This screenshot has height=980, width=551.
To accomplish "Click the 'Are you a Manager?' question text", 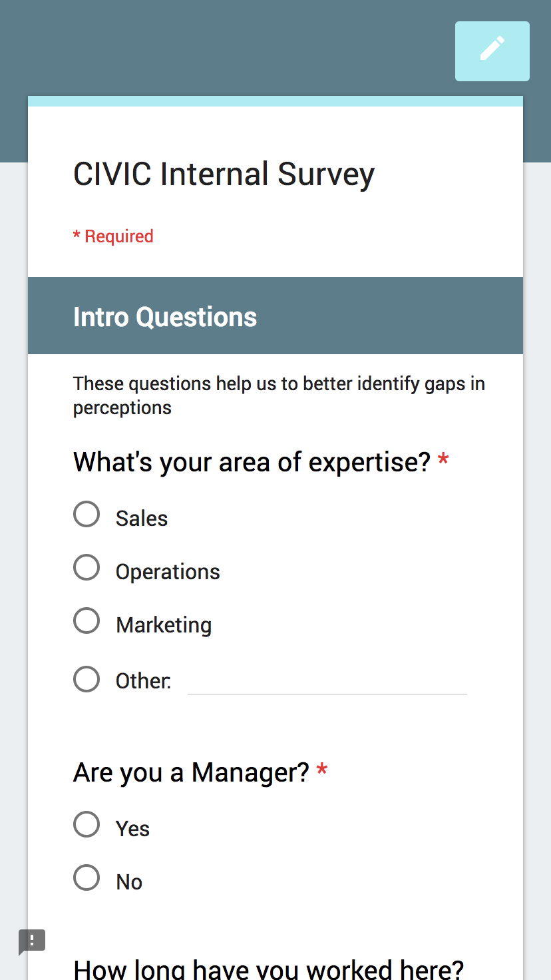I will coord(191,772).
